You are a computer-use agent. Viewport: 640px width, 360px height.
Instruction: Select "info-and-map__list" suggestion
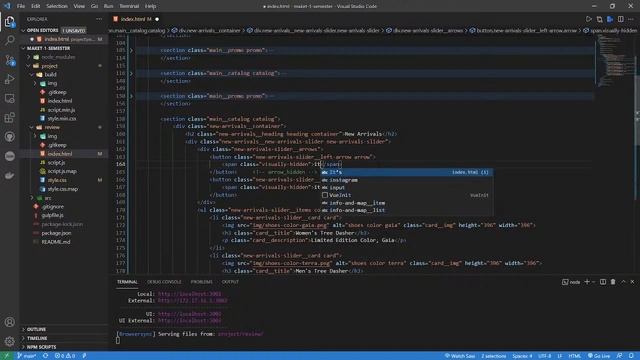pos(407,210)
